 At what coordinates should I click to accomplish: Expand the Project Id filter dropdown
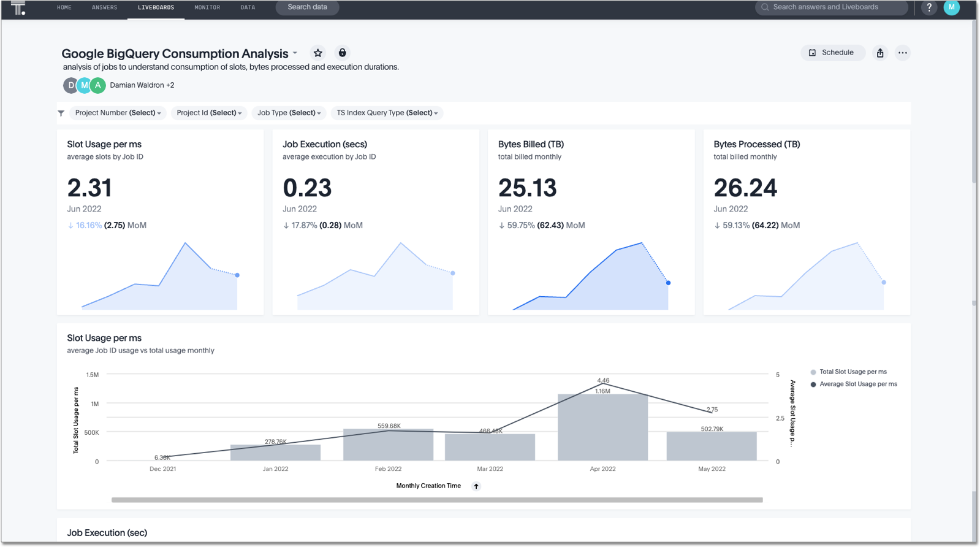pyautogui.click(x=209, y=113)
